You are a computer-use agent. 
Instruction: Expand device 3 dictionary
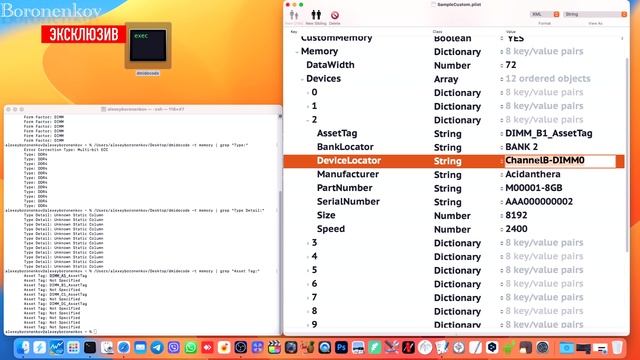(308, 243)
